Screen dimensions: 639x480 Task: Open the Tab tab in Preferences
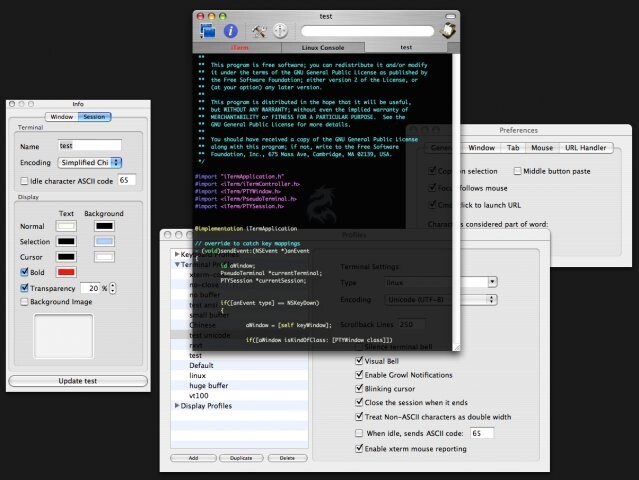coord(513,148)
